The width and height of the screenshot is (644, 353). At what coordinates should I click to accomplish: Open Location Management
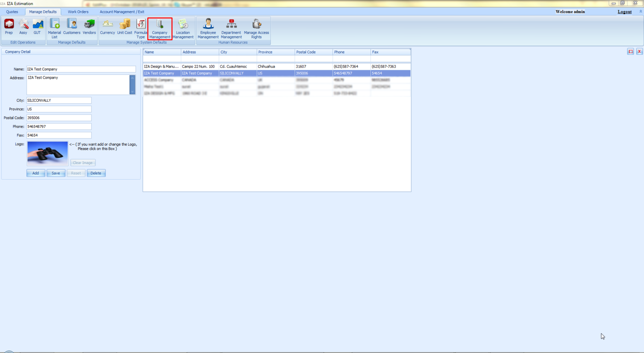(x=183, y=28)
